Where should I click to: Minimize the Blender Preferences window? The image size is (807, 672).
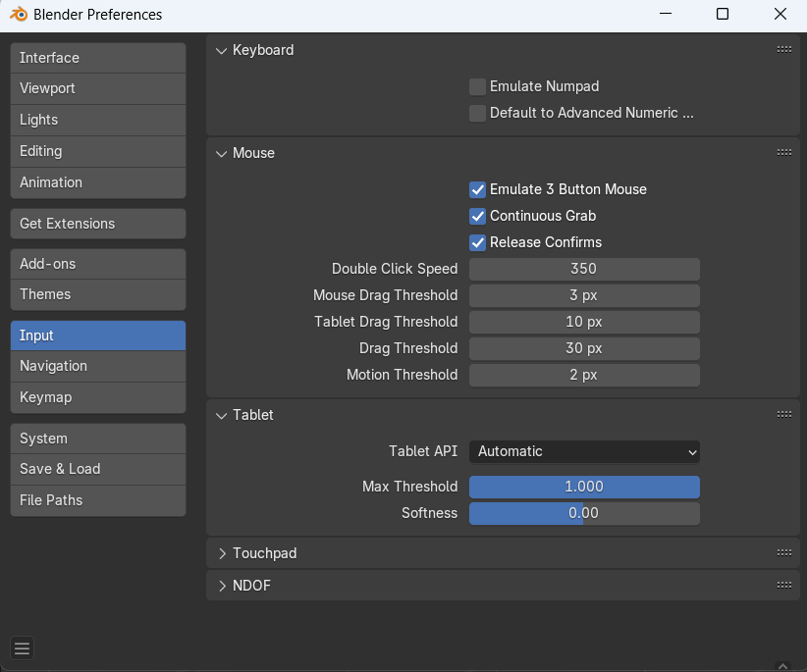pos(666,14)
